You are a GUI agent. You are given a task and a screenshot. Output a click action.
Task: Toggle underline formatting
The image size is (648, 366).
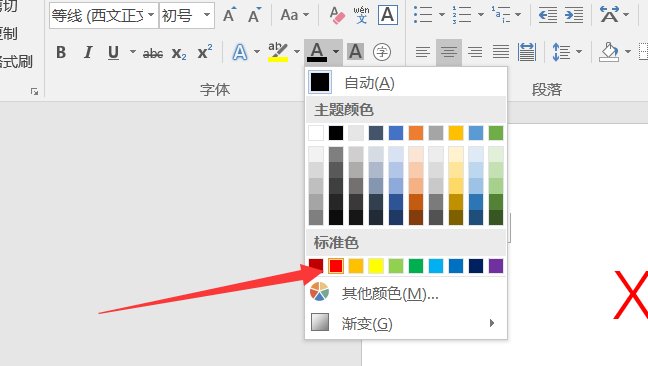pyautogui.click(x=113, y=52)
